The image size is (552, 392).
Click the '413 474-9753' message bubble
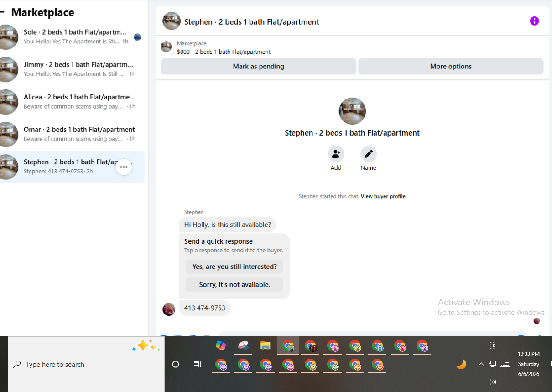205,308
